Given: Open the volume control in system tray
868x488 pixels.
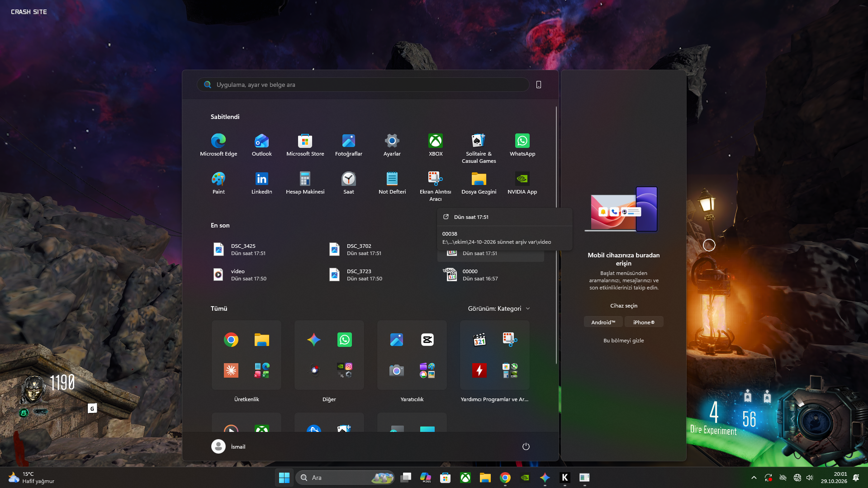Looking at the screenshot, I should point(810,478).
